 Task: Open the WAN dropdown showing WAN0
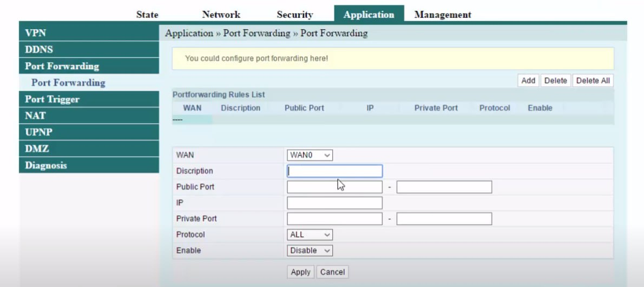coord(310,155)
